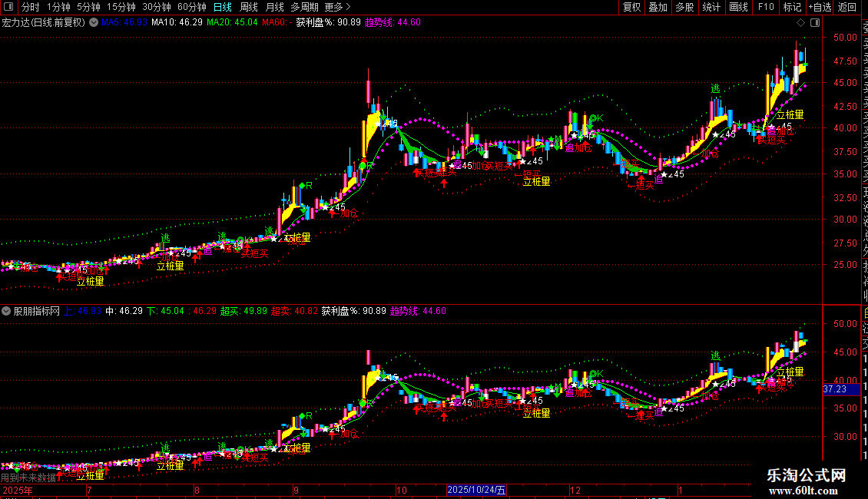Toggle right side panel icon in main chart
Image resolution: width=868 pixels, height=499 pixels.
tap(815, 22)
